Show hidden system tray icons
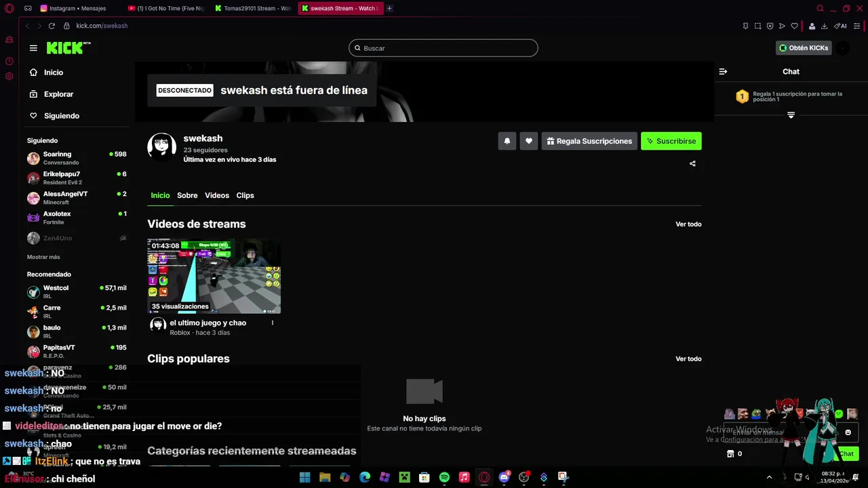 click(769, 477)
